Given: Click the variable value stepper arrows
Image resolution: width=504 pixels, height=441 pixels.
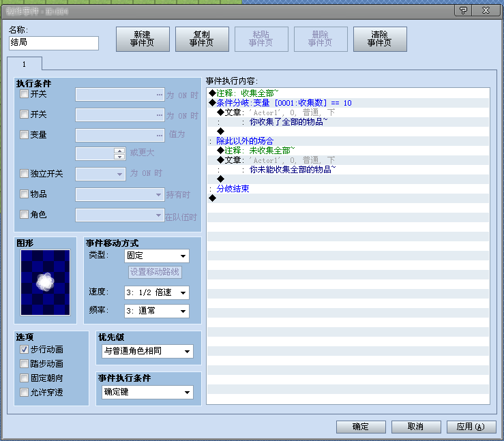Looking at the screenshot, I should click(x=119, y=153).
